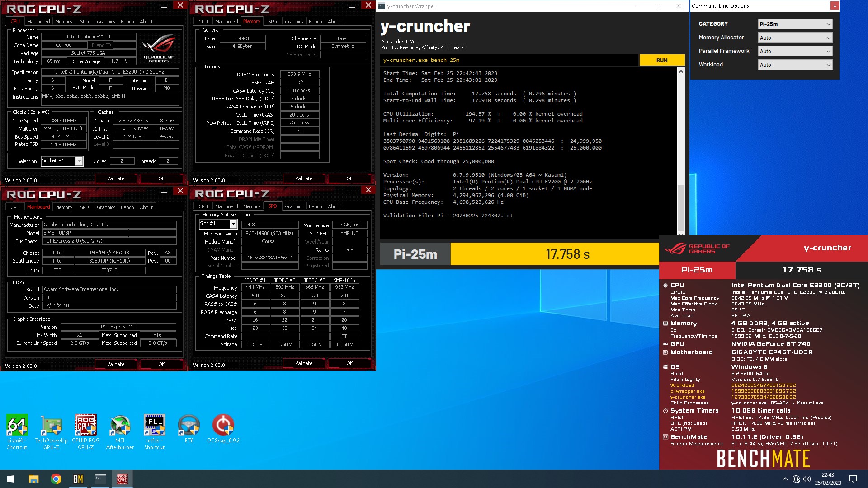Launch ET6 desktop icon
Image resolution: width=868 pixels, height=488 pixels.
click(189, 429)
